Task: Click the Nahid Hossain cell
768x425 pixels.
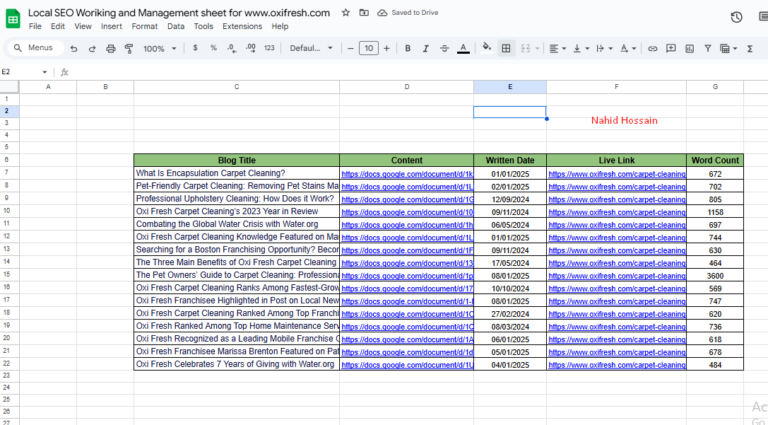Action: coord(624,120)
